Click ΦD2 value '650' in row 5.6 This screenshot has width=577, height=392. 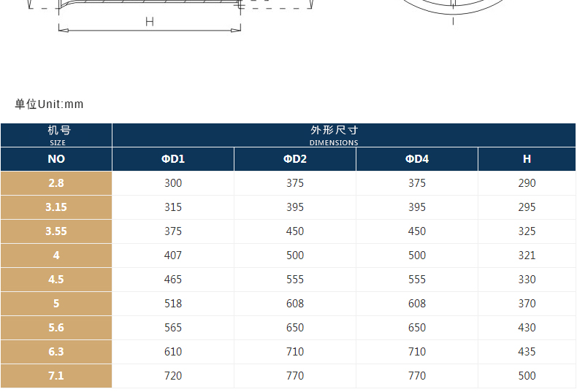pos(295,328)
